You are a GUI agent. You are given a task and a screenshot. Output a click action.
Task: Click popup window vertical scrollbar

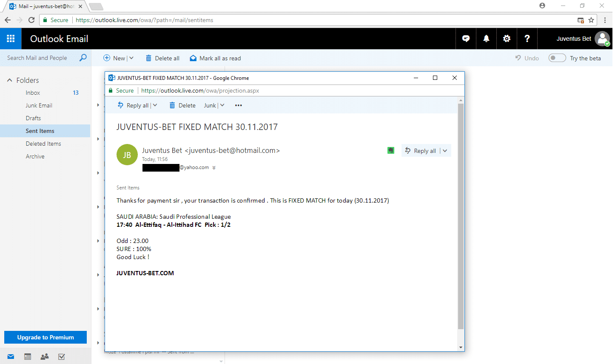click(461, 216)
